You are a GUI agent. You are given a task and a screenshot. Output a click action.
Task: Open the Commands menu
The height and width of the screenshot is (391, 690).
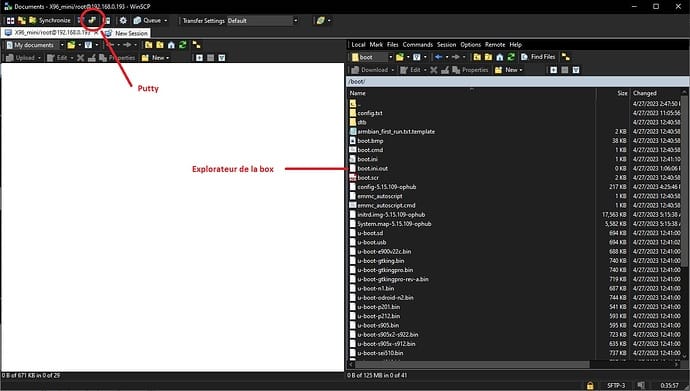(418, 44)
